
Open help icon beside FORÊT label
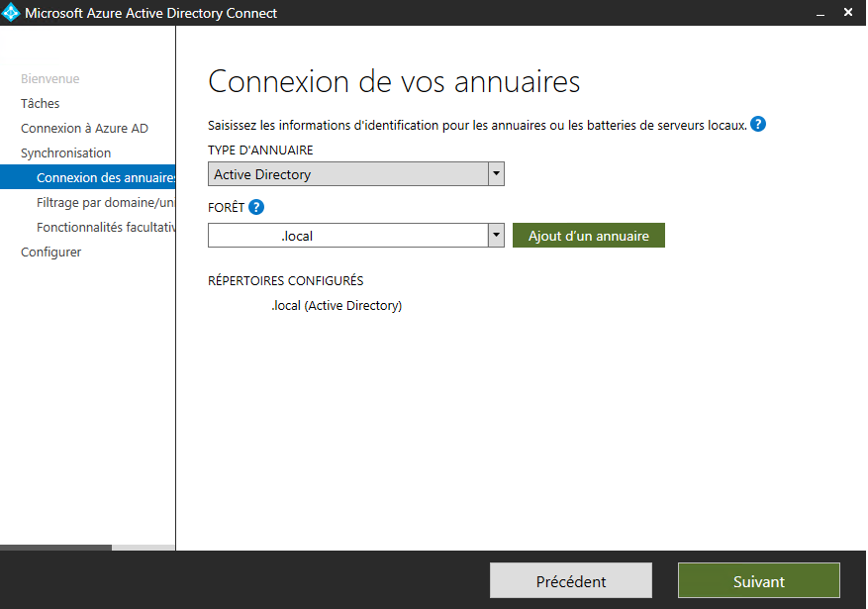pos(256,207)
